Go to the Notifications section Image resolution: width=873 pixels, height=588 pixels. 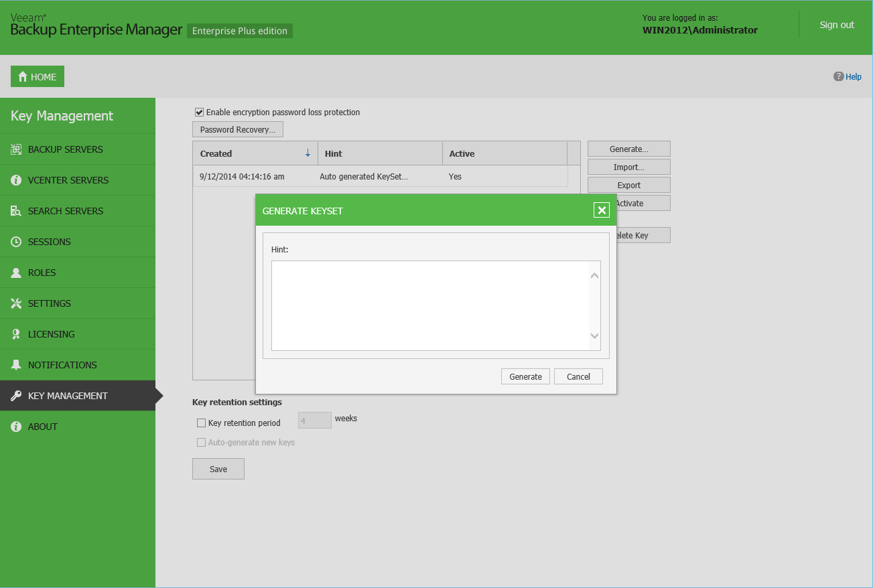[78, 365]
